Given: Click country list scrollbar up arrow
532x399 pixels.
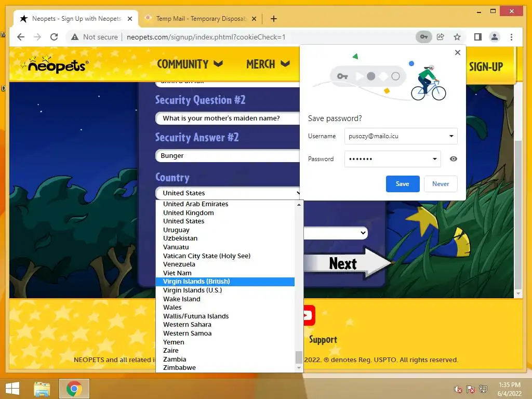Looking at the screenshot, I should coord(299,205).
